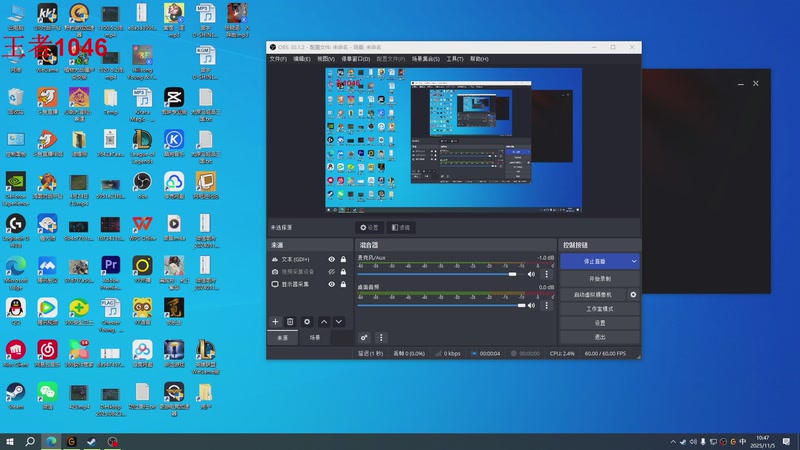The image size is (800, 450).
Task: Select 显示器采集 source row
Action: click(x=309, y=284)
